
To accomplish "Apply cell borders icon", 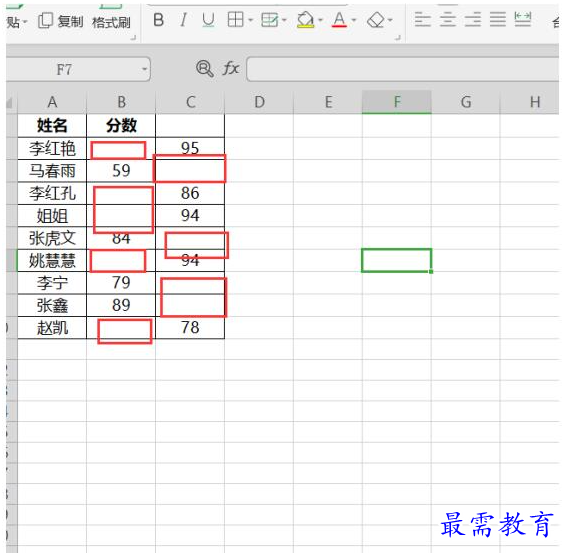I will [235, 19].
